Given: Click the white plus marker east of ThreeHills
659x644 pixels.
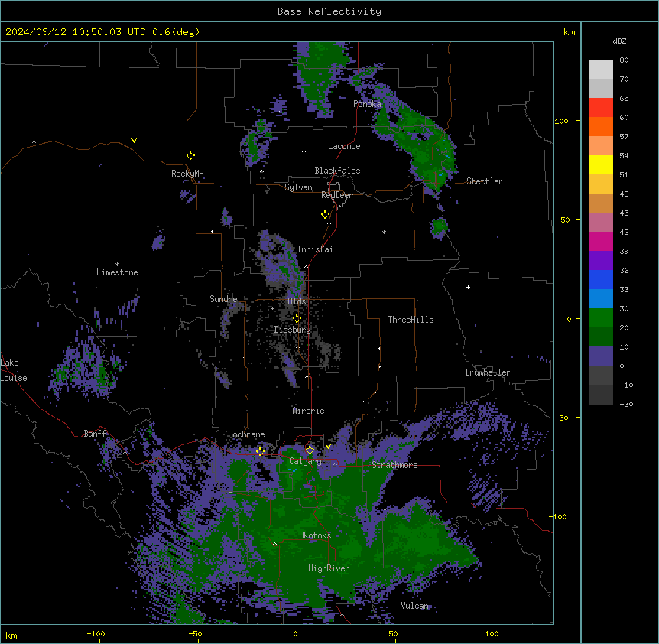Looking at the screenshot, I should click(x=468, y=287).
